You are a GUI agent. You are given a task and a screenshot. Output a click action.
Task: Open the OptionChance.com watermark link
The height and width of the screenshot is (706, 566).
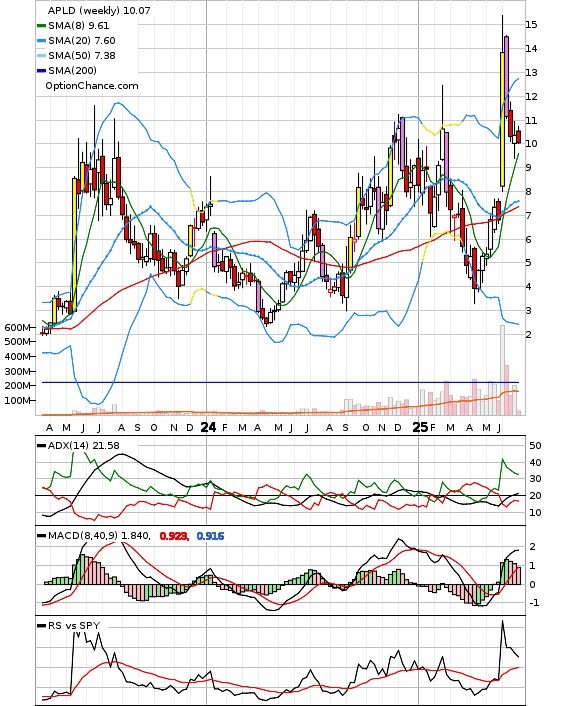(92, 86)
